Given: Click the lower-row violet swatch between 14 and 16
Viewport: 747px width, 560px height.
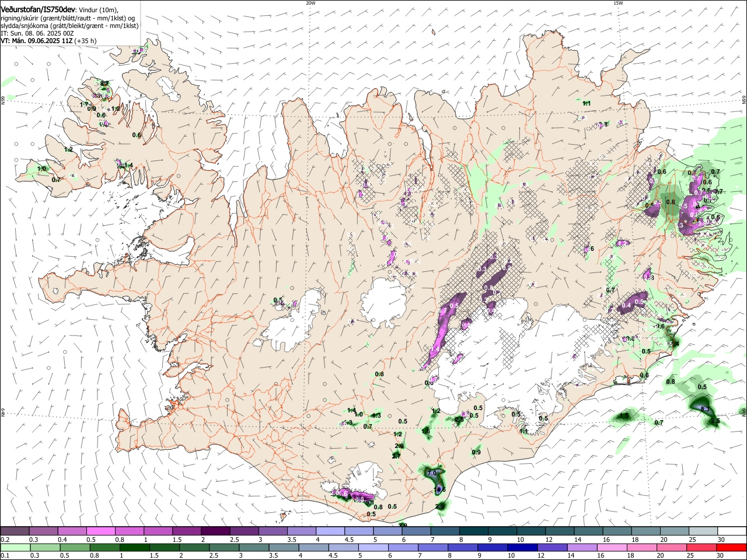Looking at the screenshot, I should tap(582, 547).
